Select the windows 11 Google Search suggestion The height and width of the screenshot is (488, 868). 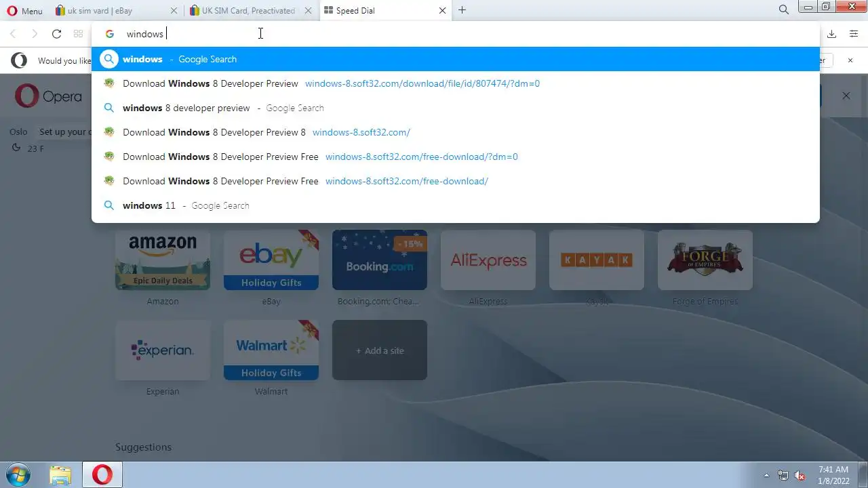click(456, 205)
